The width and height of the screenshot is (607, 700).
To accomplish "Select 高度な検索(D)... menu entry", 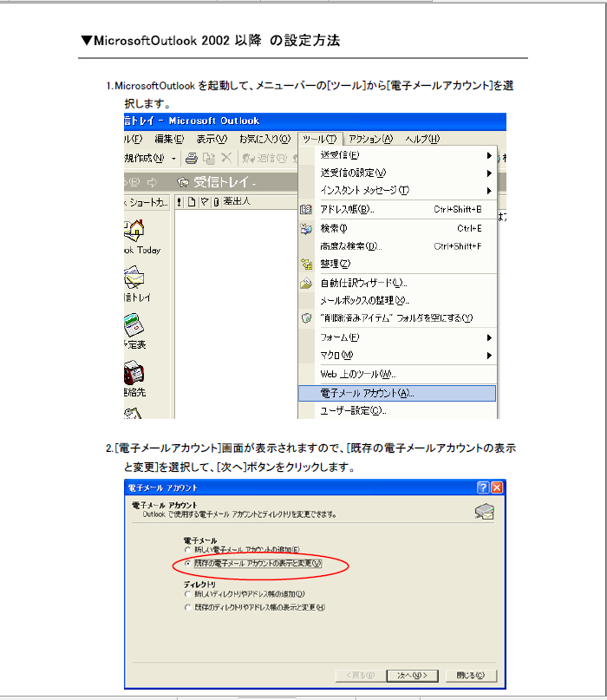I will coord(397,246).
